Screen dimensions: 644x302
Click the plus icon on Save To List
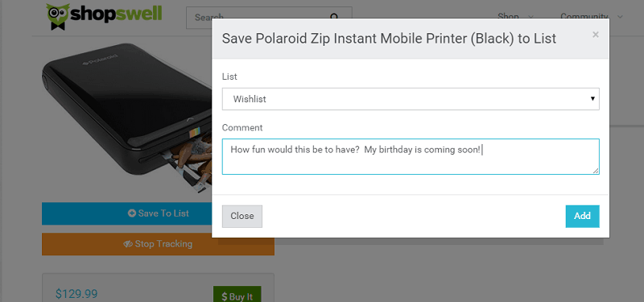click(132, 213)
